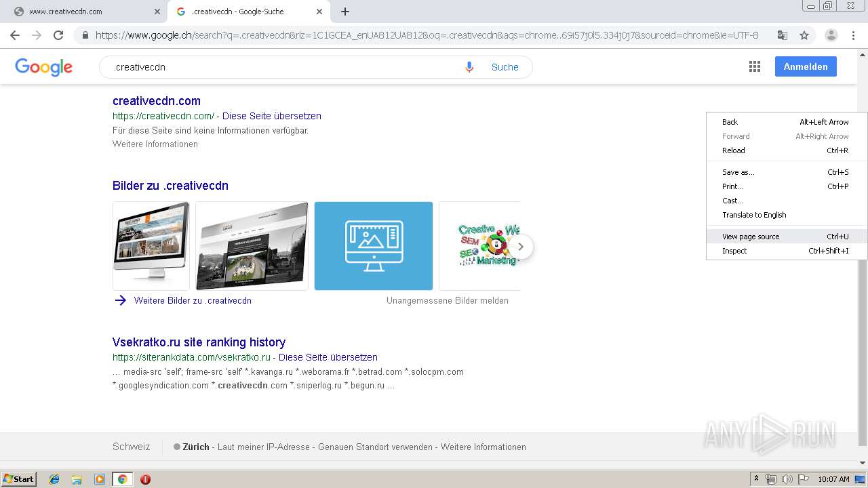868x488 pixels.
Task: Open the blue monitor icon thumbnail
Action: [x=374, y=246]
